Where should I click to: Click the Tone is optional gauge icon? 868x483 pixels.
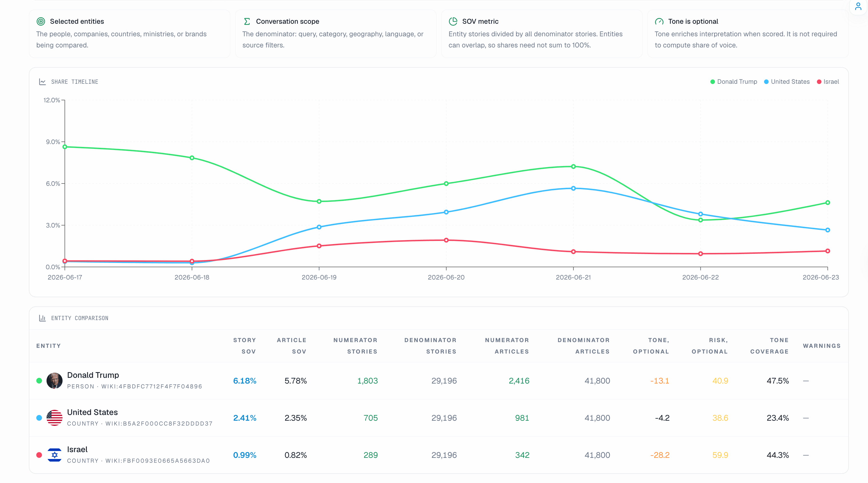click(659, 21)
